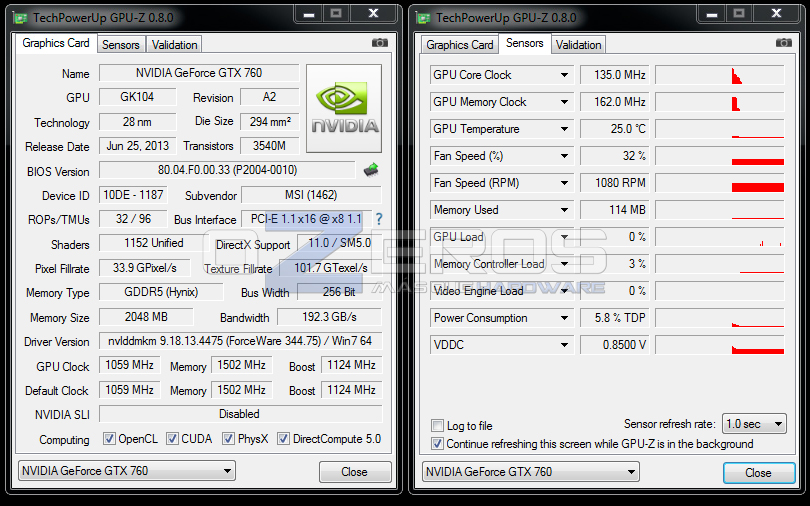The image size is (810, 506).
Task: Click the Memory Size 2048 MB value
Action: coord(146,317)
